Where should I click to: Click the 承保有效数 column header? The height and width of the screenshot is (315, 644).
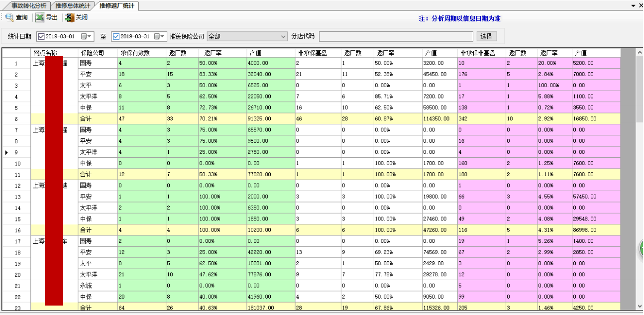tap(135, 53)
